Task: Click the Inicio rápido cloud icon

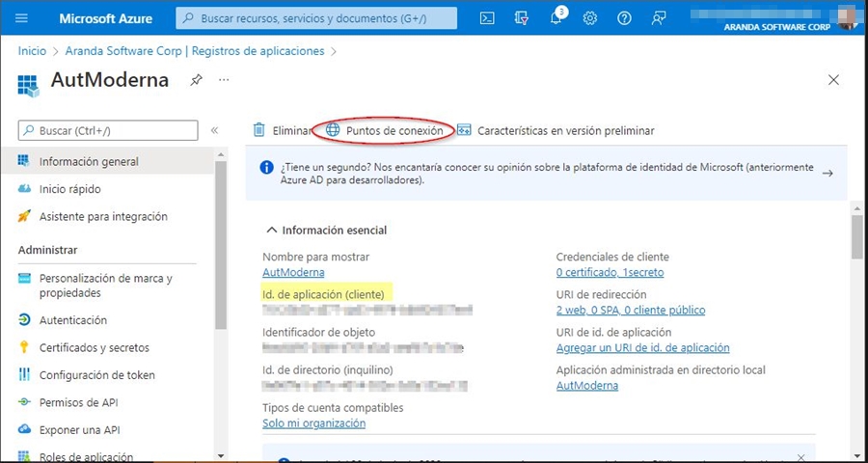Action: click(24, 189)
